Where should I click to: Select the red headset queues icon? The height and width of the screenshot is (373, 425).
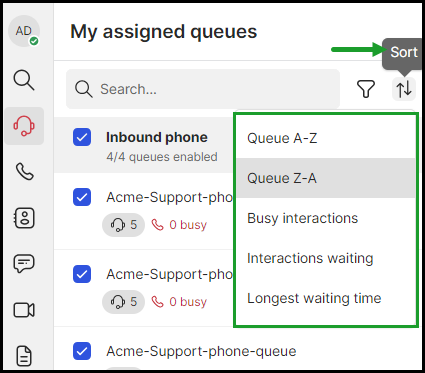coord(24,126)
